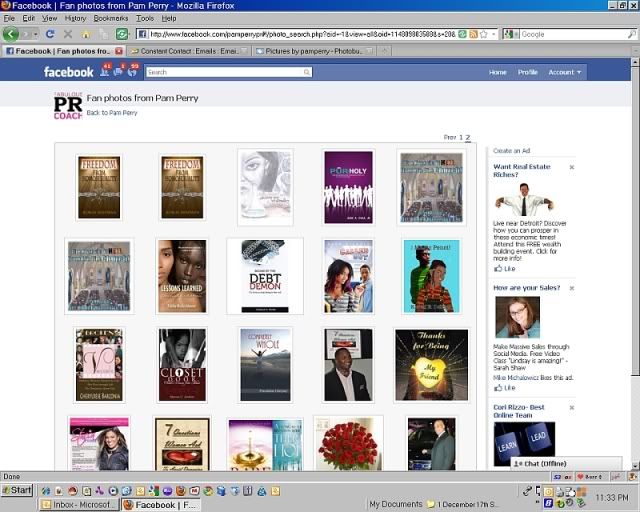Click the RSS feed icon in the address bar
640x512 pixels.
point(473,34)
